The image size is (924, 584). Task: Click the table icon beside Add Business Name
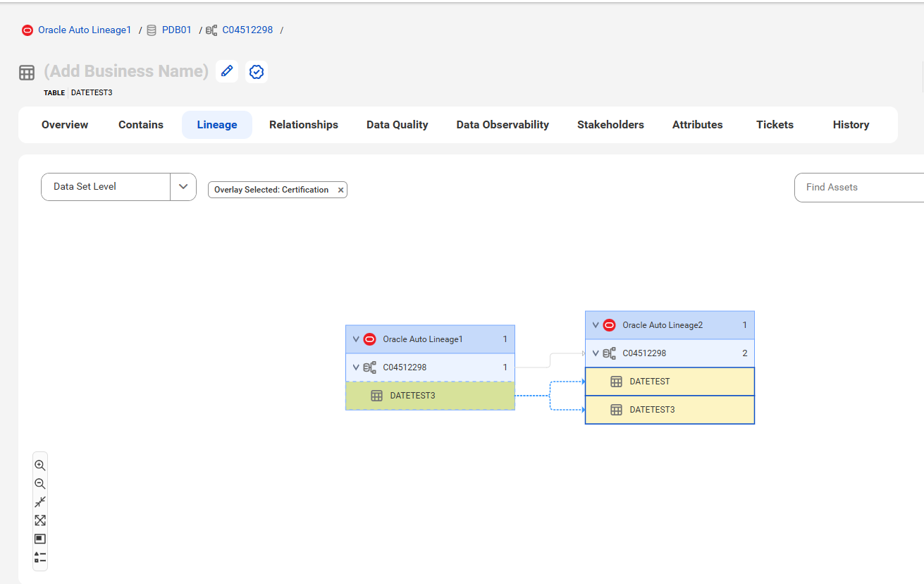tap(27, 73)
